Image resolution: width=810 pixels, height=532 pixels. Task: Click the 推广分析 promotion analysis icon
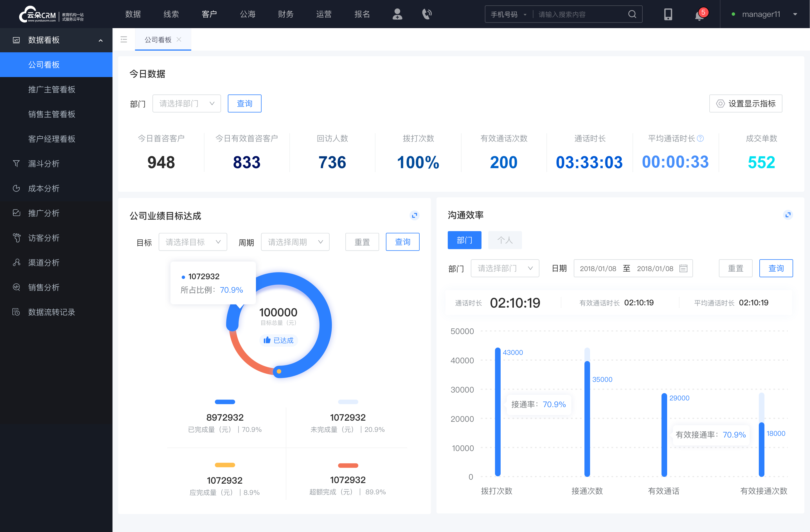[16, 213]
